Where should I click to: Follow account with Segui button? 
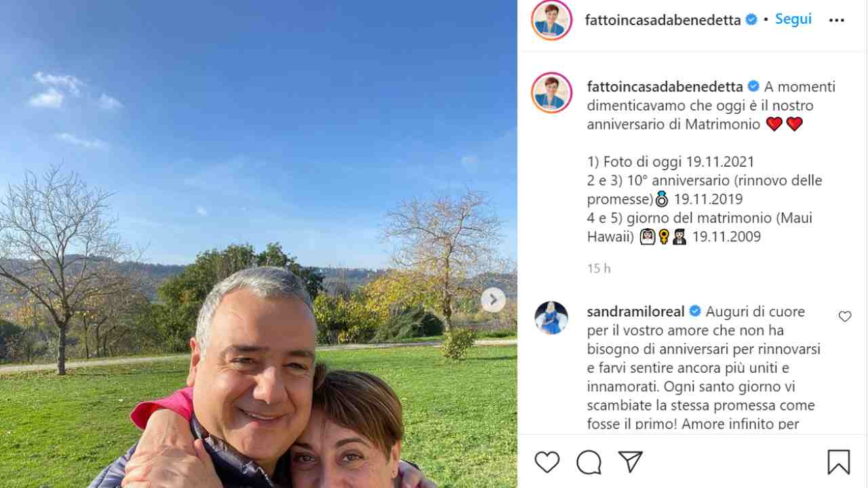click(793, 19)
